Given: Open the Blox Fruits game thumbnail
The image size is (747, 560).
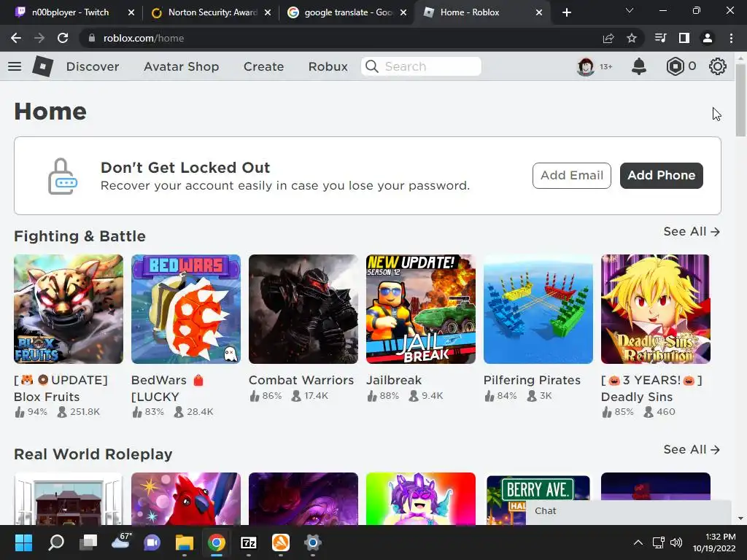Looking at the screenshot, I should pos(68,309).
